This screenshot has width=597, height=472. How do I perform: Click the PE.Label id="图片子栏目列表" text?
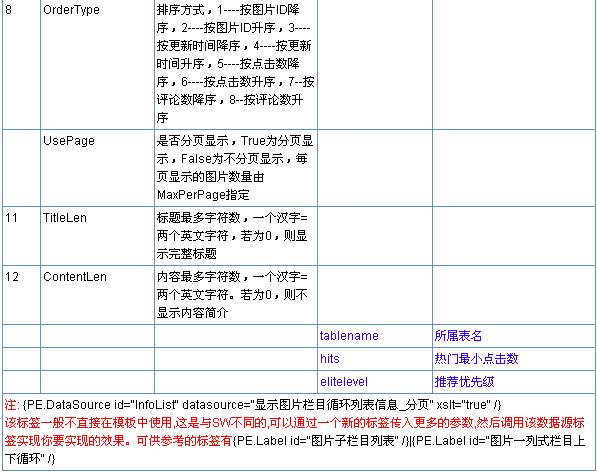(321, 441)
